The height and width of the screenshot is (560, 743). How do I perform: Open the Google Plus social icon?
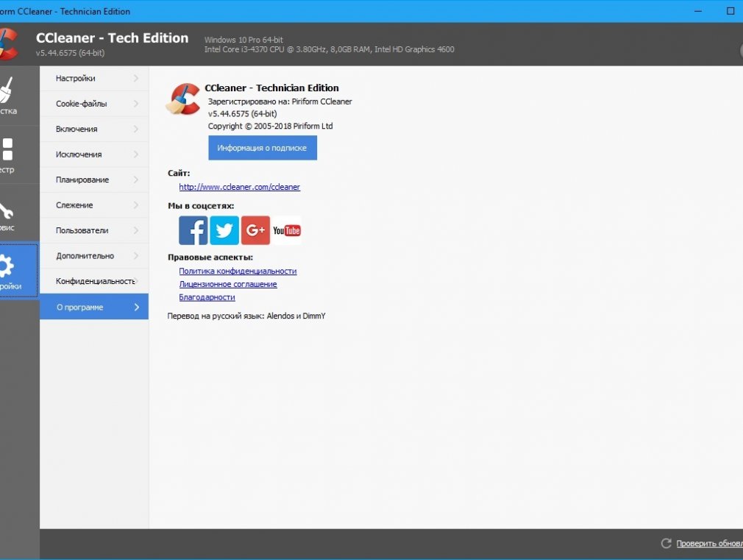point(255,230)
